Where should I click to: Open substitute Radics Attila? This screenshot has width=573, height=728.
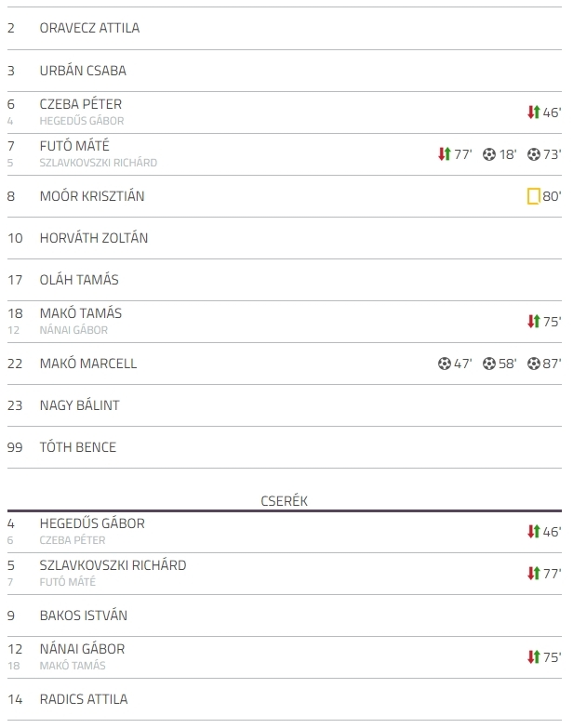click(84, 699)
